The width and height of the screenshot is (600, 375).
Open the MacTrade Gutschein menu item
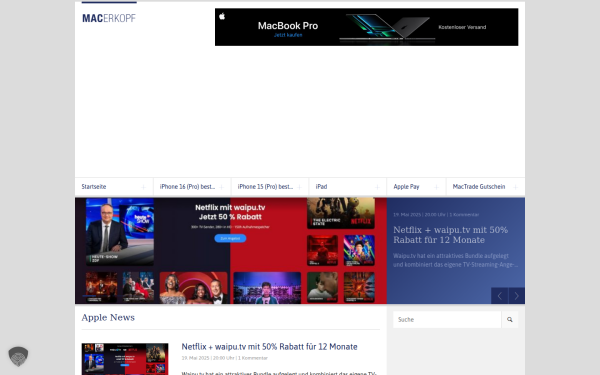[x=479, y=187]
